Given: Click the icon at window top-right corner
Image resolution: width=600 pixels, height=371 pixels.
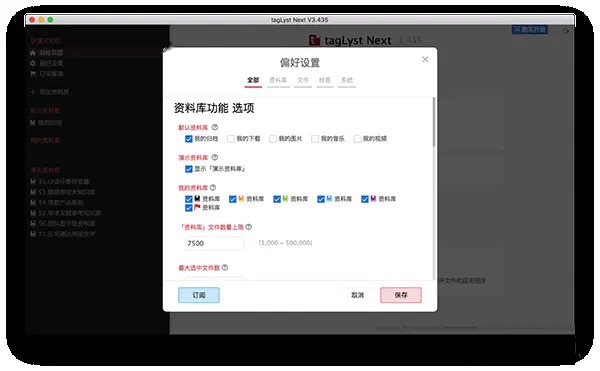Looking at the screenshot, I should coord(566,31).
